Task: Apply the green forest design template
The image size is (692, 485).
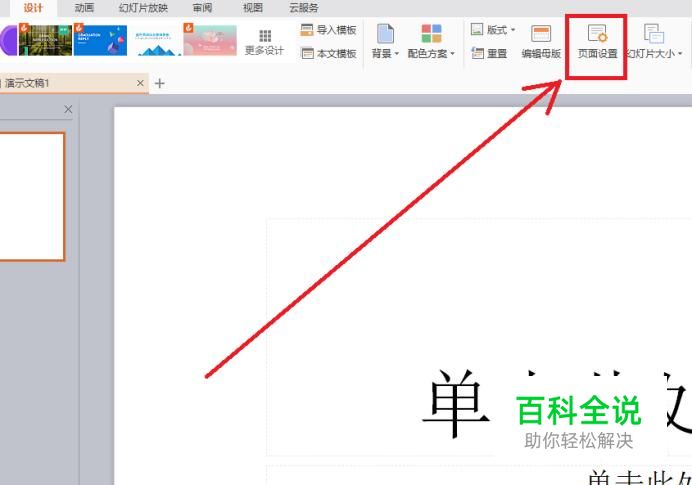Action: (45, 40)
